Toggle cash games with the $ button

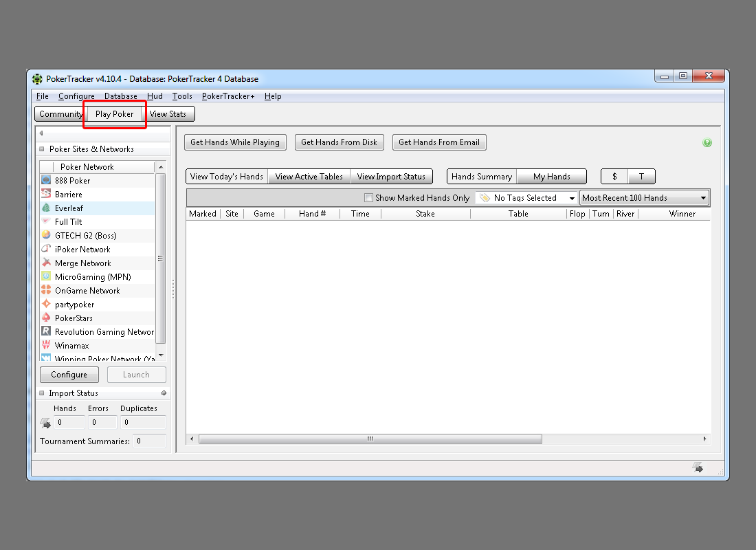[614, 177]
